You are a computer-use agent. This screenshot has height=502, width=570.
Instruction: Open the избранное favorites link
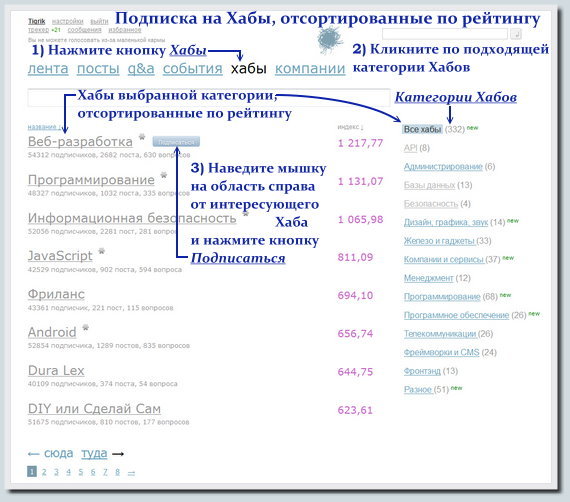[125, 30]
